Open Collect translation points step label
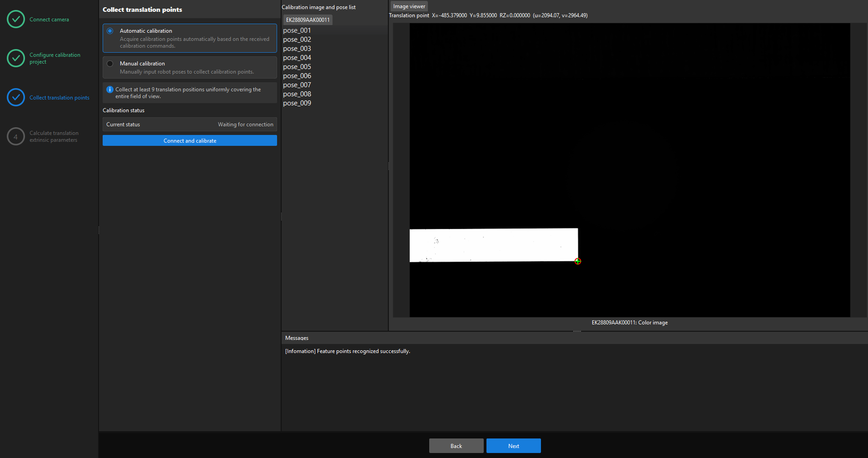This screenshot has height=458, width=868. 60,98
